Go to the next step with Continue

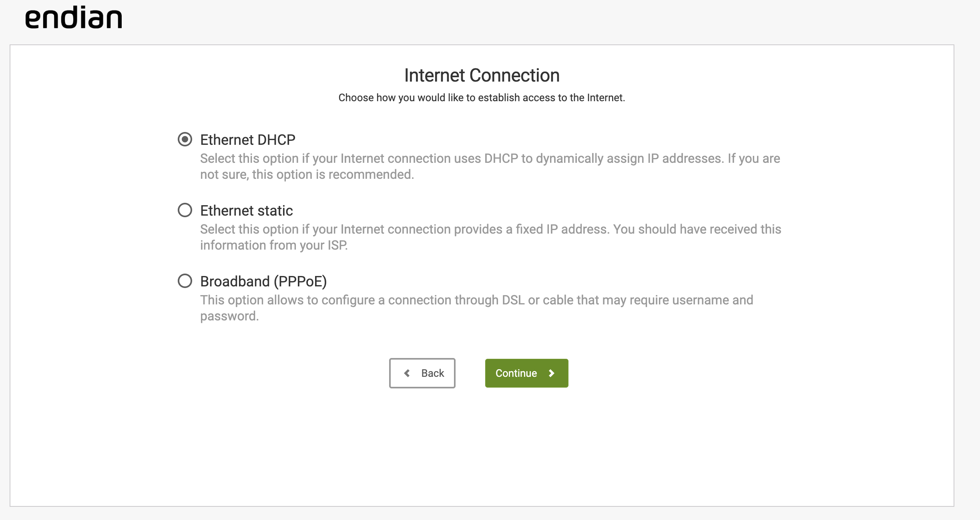point(526,373)
